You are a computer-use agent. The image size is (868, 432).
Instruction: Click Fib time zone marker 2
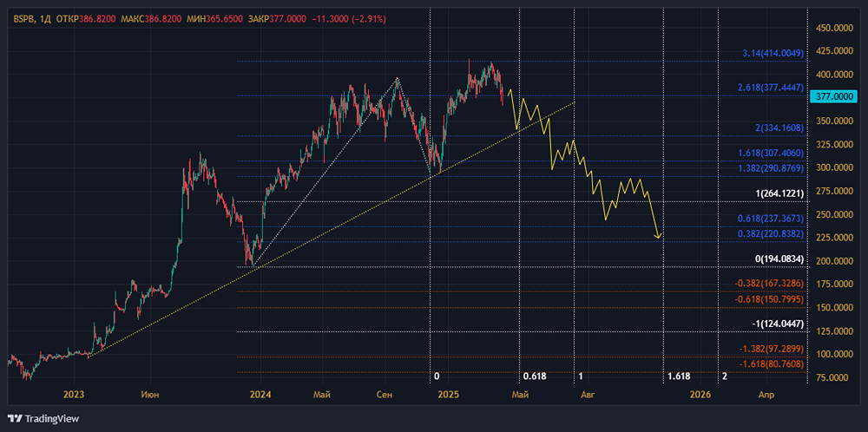tap(725, 376)
